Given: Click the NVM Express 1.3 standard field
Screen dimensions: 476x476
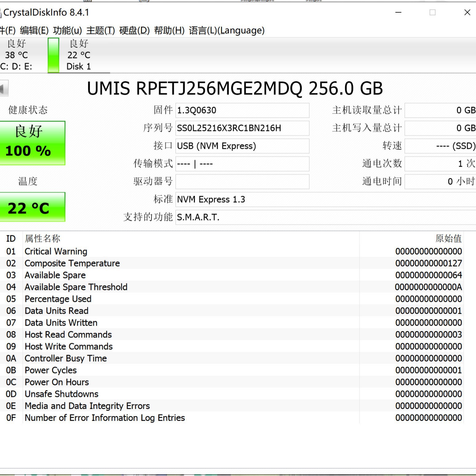Looking at the screenshot, I should coord(326,200).
